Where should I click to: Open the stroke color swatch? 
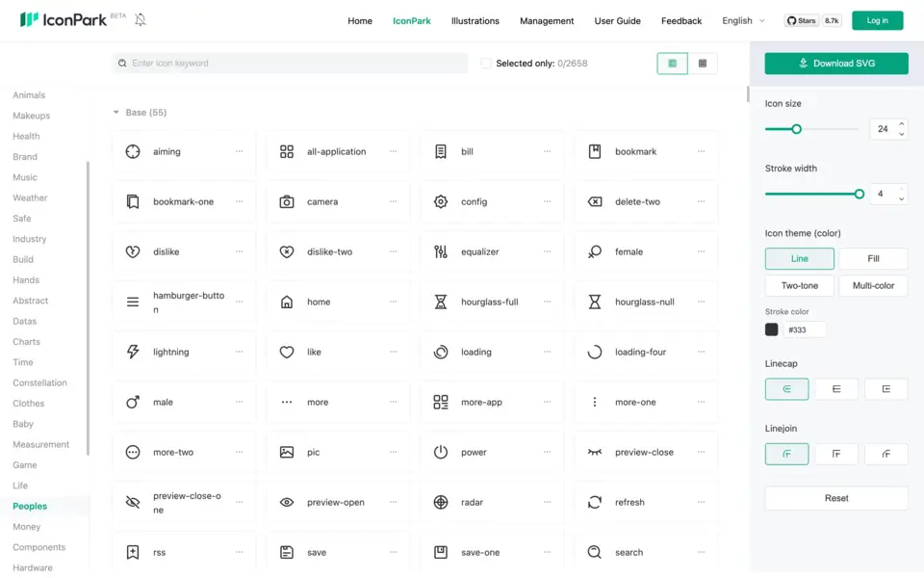point(771,329)
